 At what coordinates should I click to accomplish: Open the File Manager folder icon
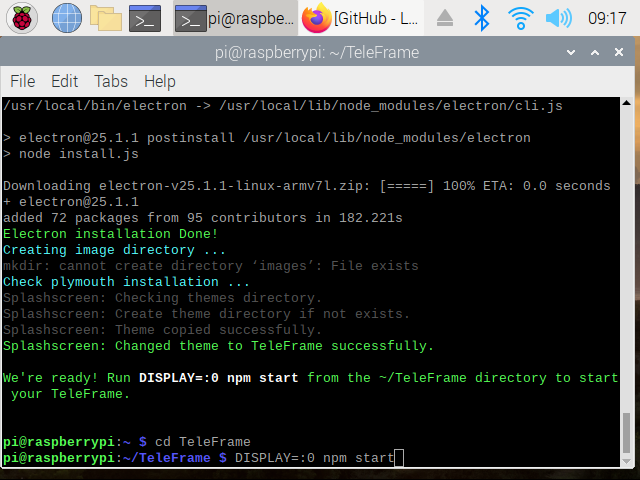[106, 18]
